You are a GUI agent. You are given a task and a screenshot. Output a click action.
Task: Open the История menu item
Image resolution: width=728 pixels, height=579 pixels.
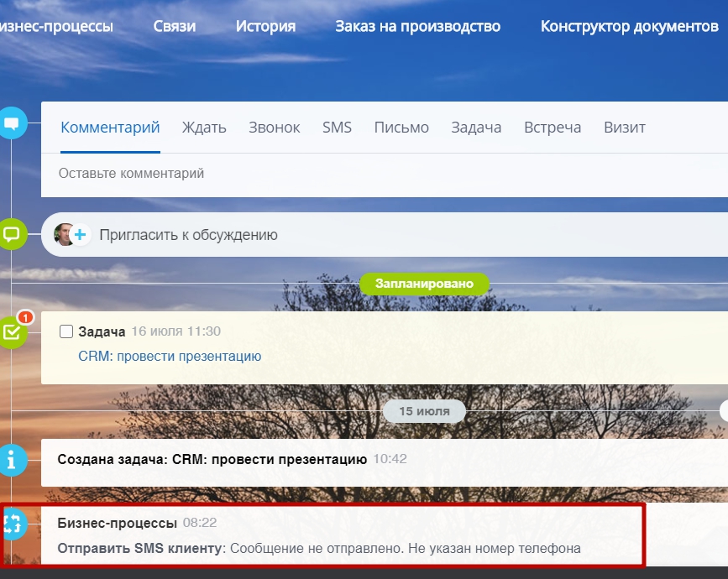[265, 26]
